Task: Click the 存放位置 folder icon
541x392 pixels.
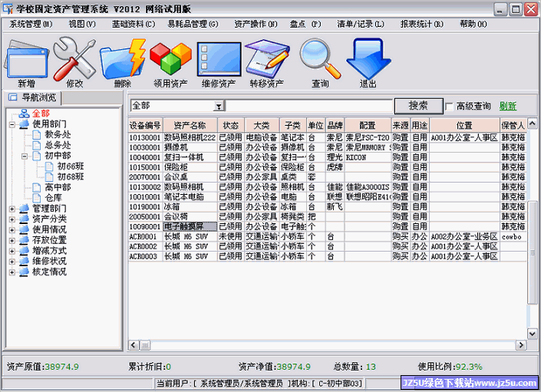Action: click(24, 240)
